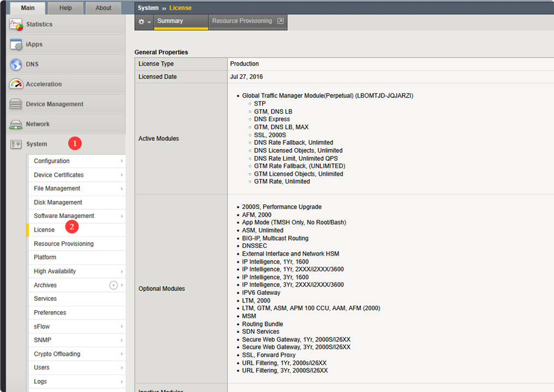Open the About tab

[103, 8]
